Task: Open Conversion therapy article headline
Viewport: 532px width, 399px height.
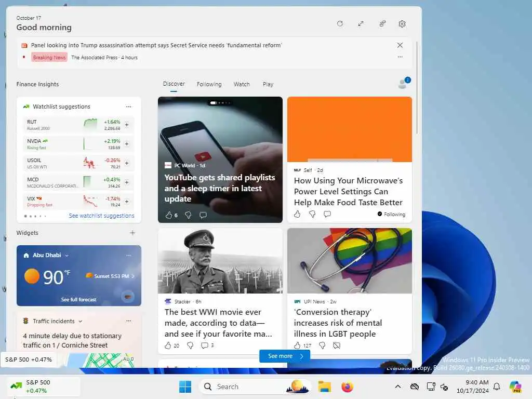Action: click(x=338, y=323)
